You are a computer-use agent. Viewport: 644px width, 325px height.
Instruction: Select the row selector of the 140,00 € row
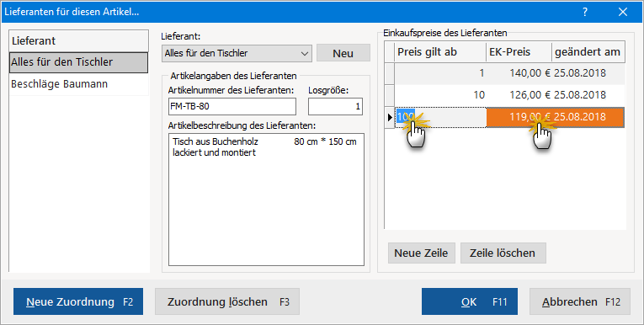click(x=390, y=73)
